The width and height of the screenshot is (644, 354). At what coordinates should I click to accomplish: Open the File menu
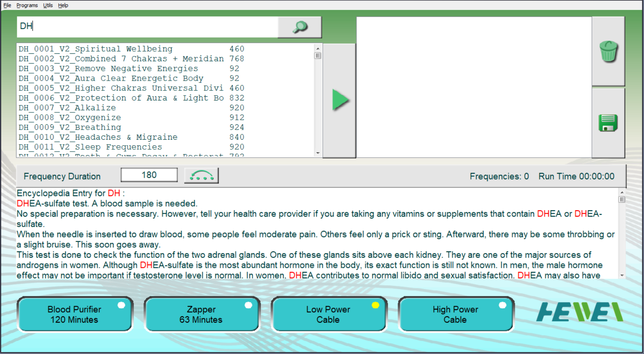tap(7, 5)
